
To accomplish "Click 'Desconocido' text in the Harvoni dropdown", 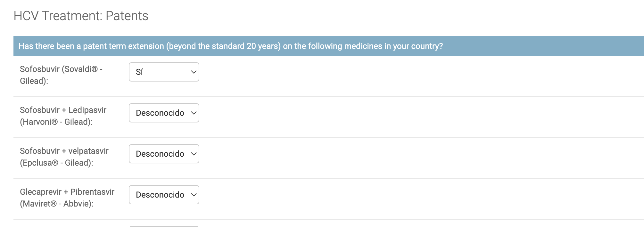I will [160, 113].
